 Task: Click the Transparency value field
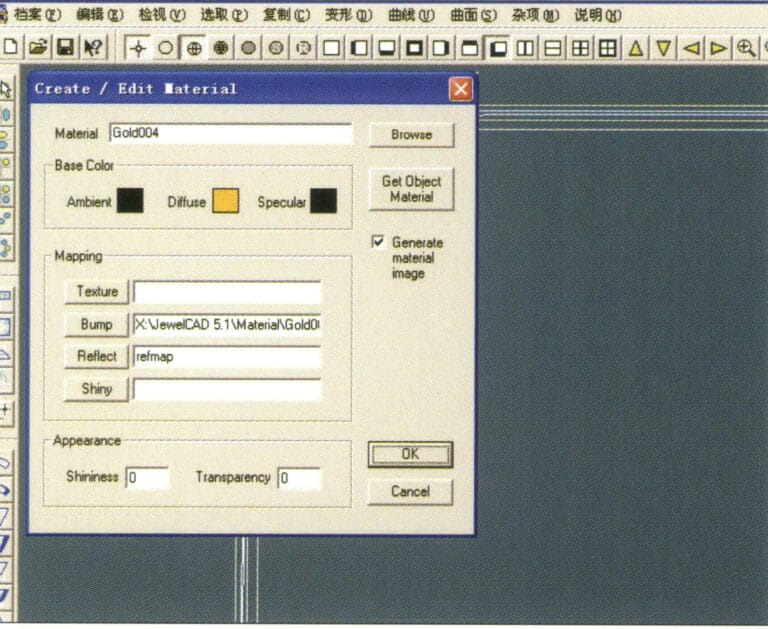click(x=300, y=478)
